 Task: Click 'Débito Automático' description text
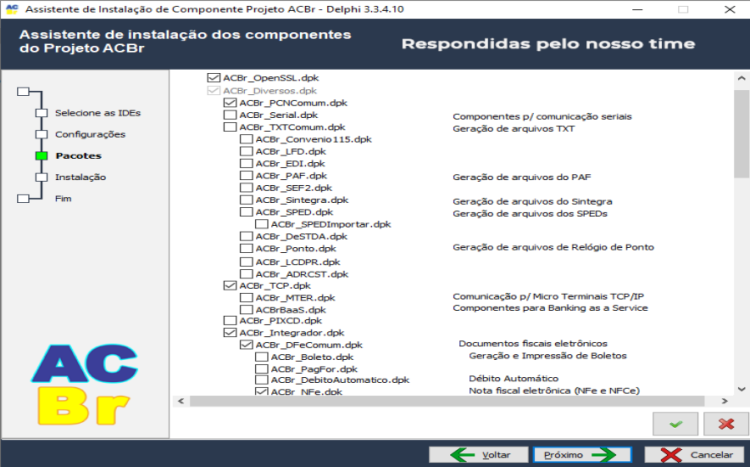point(514,378)
